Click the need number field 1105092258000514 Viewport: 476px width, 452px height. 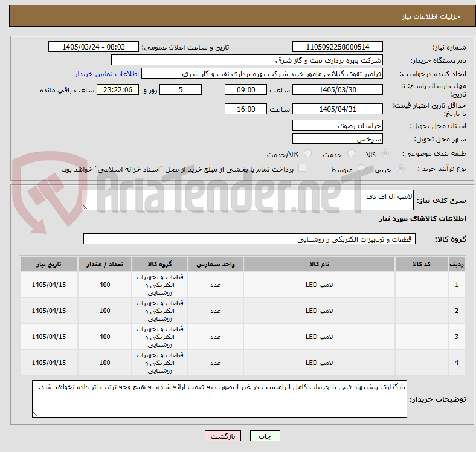pyautogui.click(x=337, y=47)
